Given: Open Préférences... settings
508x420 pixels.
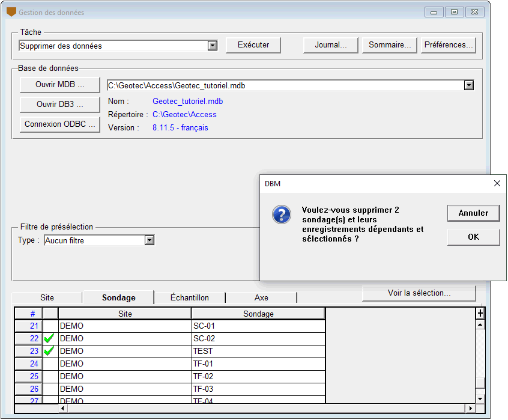Looking at the screenshot, I should click(449, 45).
